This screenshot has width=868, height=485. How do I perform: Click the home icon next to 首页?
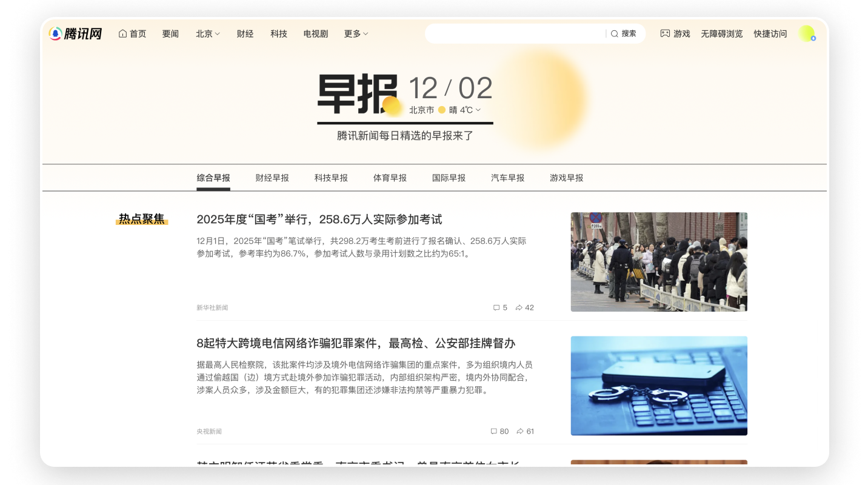point(123,33)
